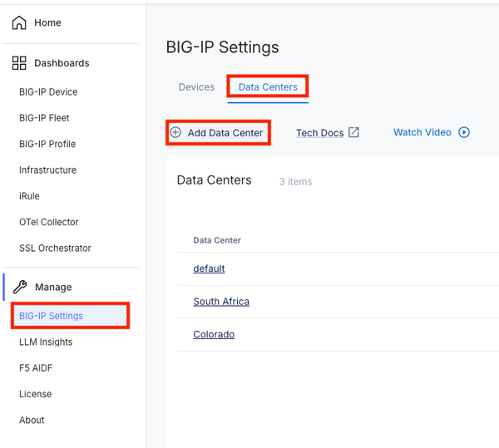Select BIG-IP Settings in the sidebar
Screen dimensions: 499x448
coord(51,316)
